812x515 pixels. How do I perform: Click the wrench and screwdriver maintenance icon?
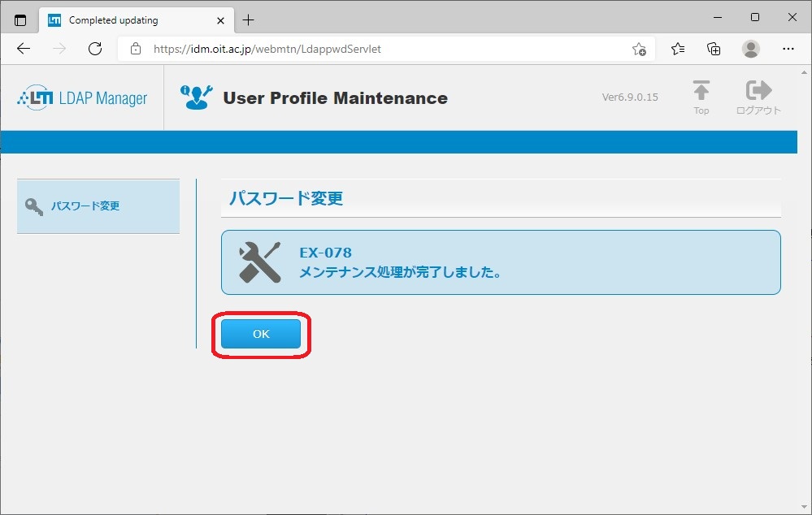click(x=259, y=262)
